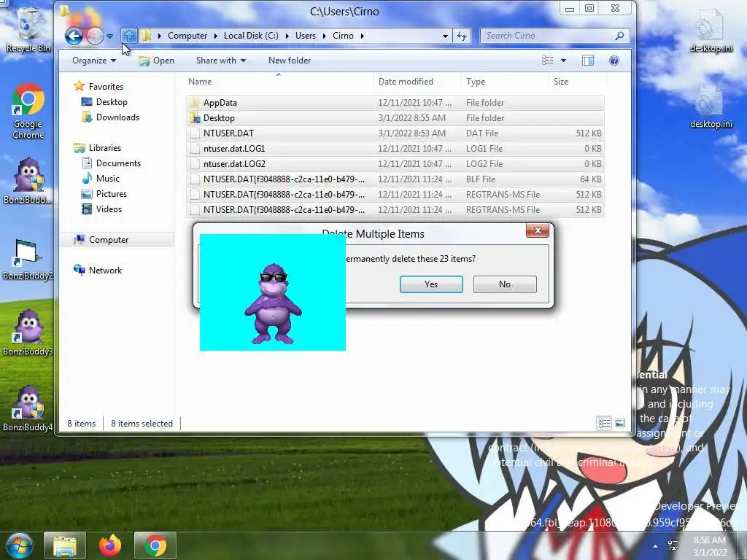
Task: Select ntuser.dat.LOG1 file
Action: click(x=395, y=149)
